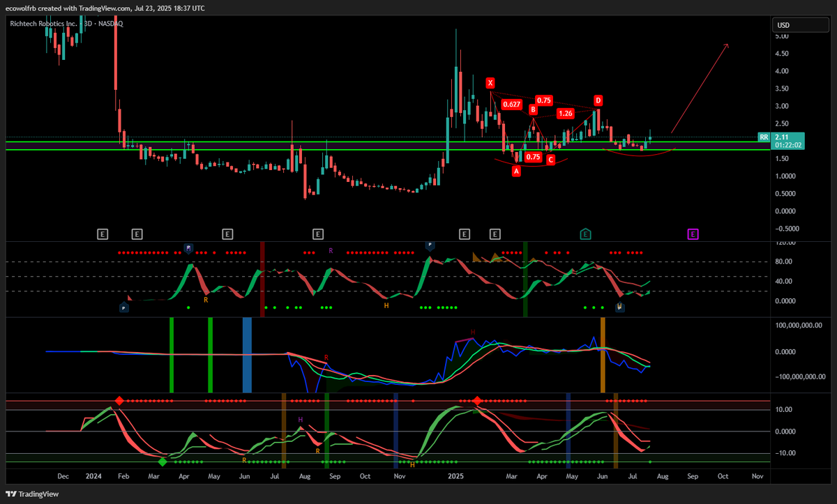The width and height of the screenshot is (837, 504).
Task: Select the blue vertical bar in middle pane
Action: point(247,354)
